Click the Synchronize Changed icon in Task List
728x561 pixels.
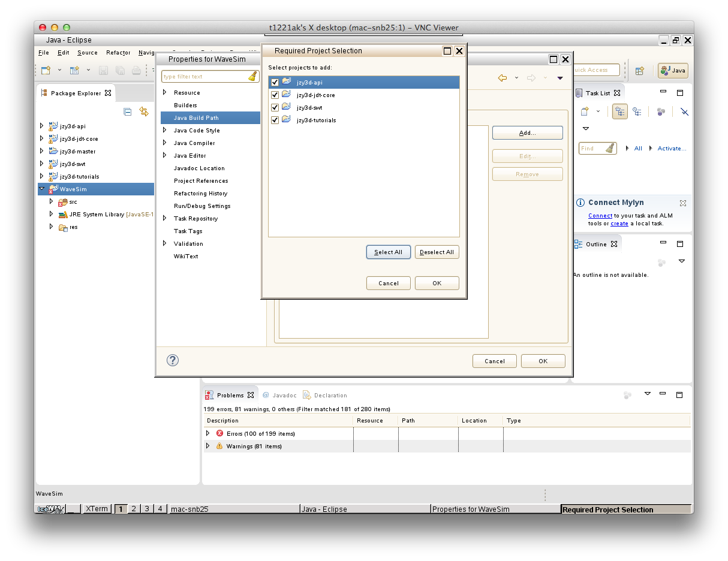pyautogui.click(x=684, y=111)
